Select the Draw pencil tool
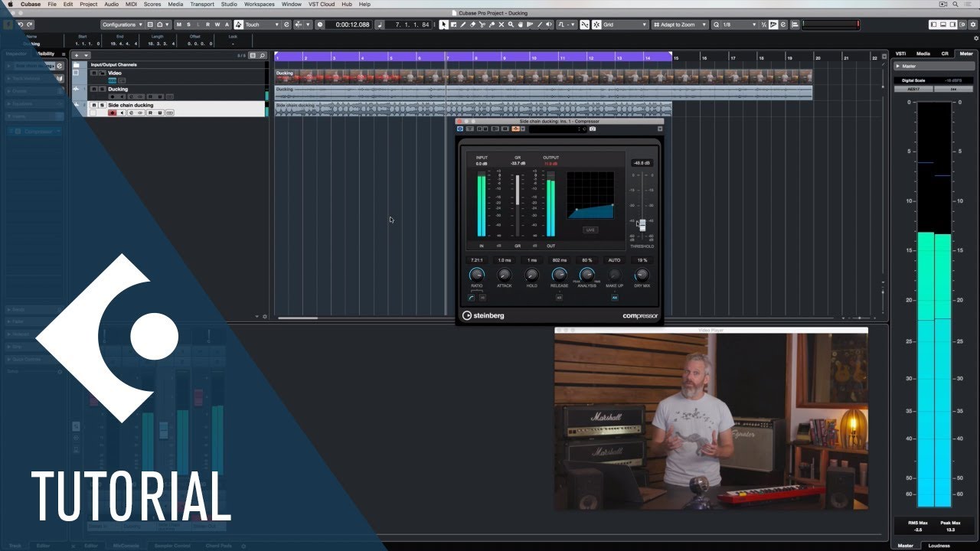980x551 pixels. click(x=463, y=24)
